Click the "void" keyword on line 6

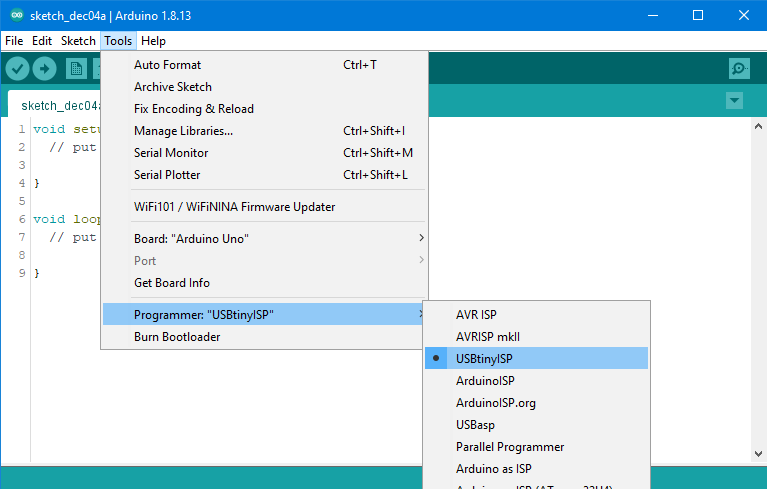[x=49, y=219]
